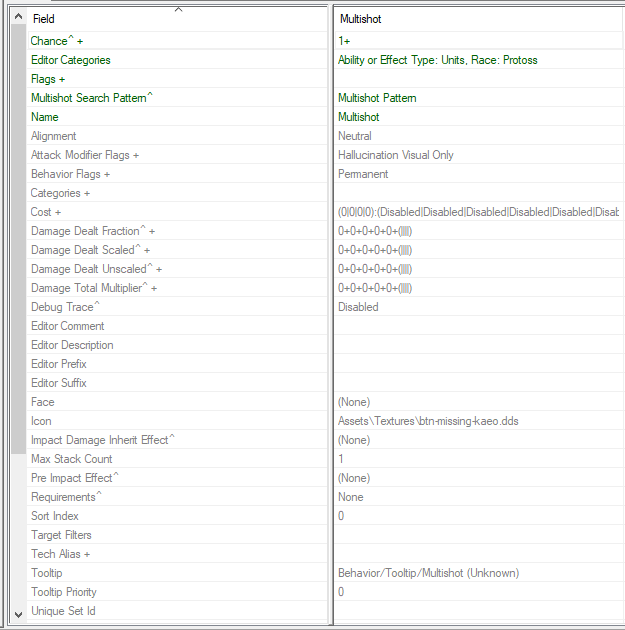The height and width of the screenshot is (630, 625).
Task: Edit the Name value Multishot
Action: (x=358, y=117)
